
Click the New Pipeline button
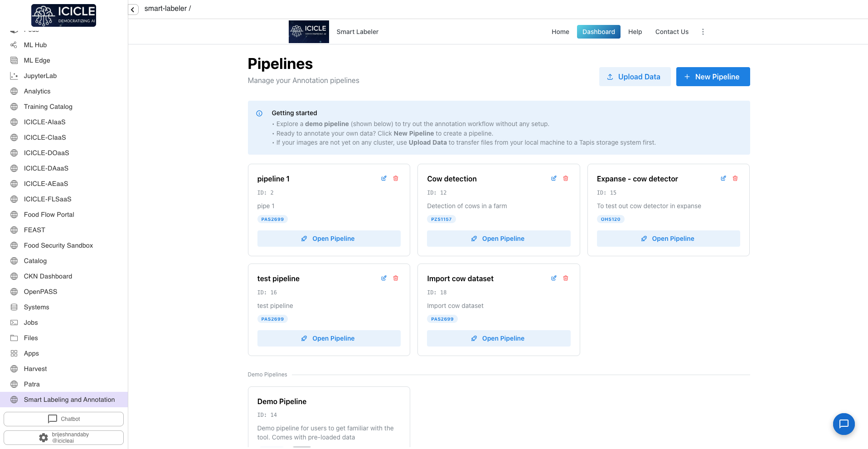(713, 77)
